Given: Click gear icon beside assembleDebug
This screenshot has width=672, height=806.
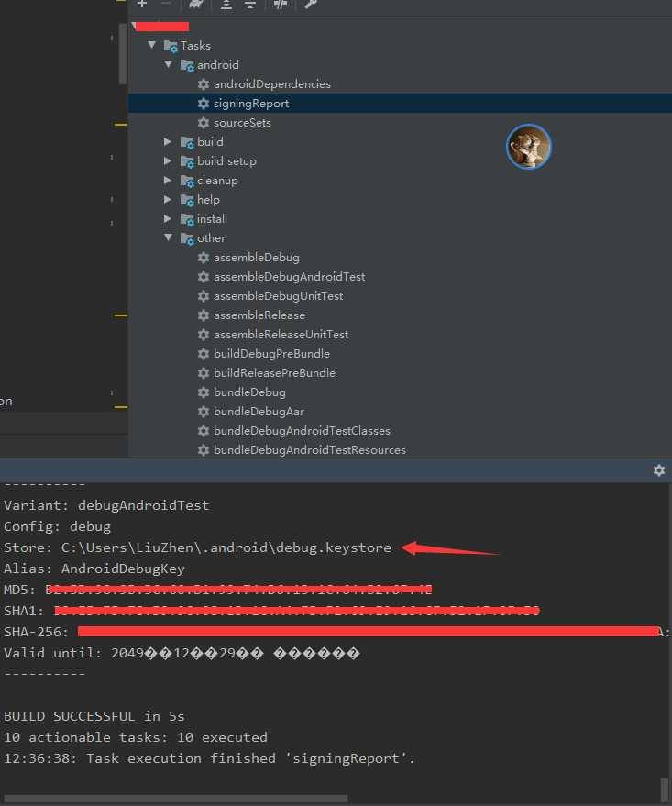Looking at the screenshot, I should click(204, 257).
